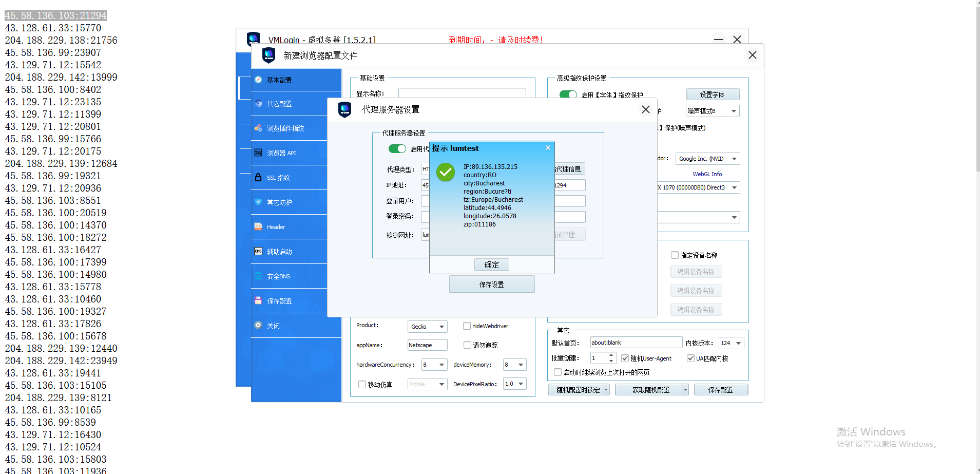
Task: Click the 默认首页 about:blank field
Action: tap(636, 343)
